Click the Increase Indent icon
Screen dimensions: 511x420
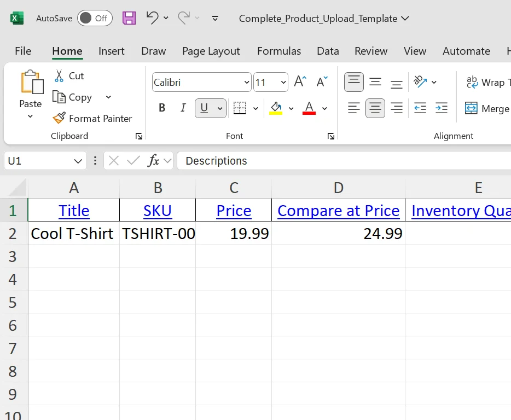(441, 108)
